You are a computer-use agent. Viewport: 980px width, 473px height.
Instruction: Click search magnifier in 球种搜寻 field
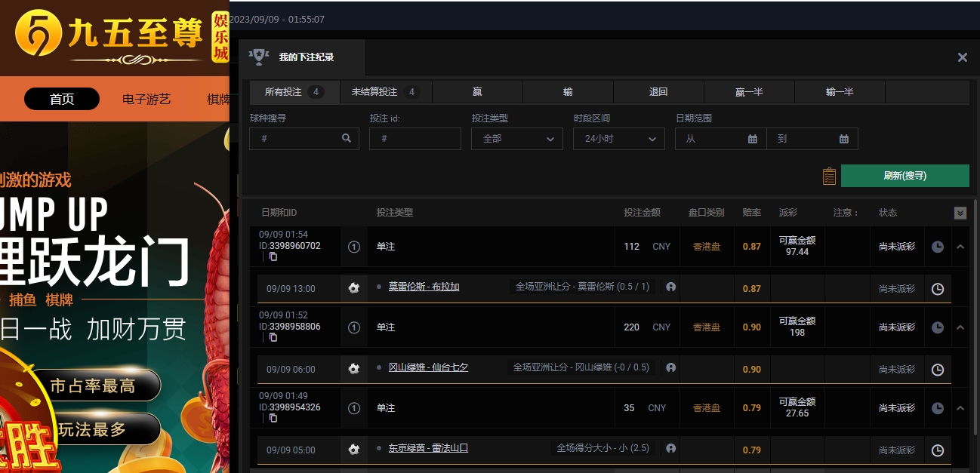click(x=346, y=139)
